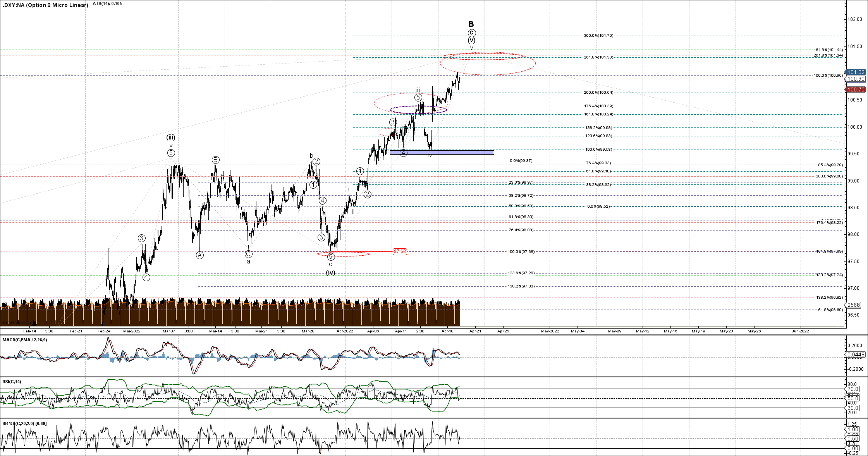Click the 2568 volume value tag
The image size is (868, 456).
click(x=854, y=305)
